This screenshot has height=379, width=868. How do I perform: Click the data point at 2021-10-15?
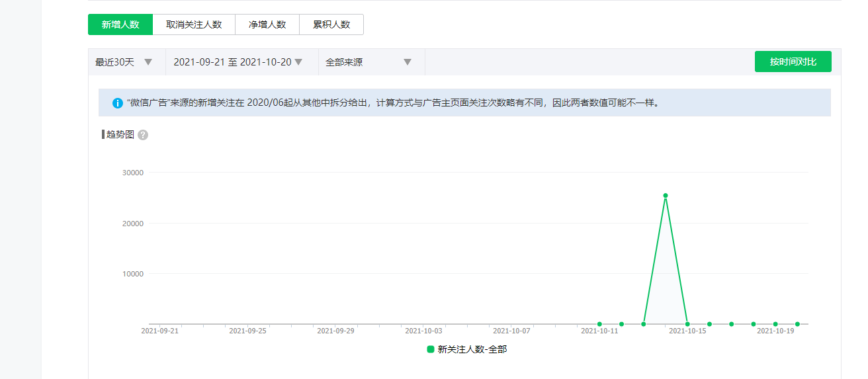pos(687,324)
